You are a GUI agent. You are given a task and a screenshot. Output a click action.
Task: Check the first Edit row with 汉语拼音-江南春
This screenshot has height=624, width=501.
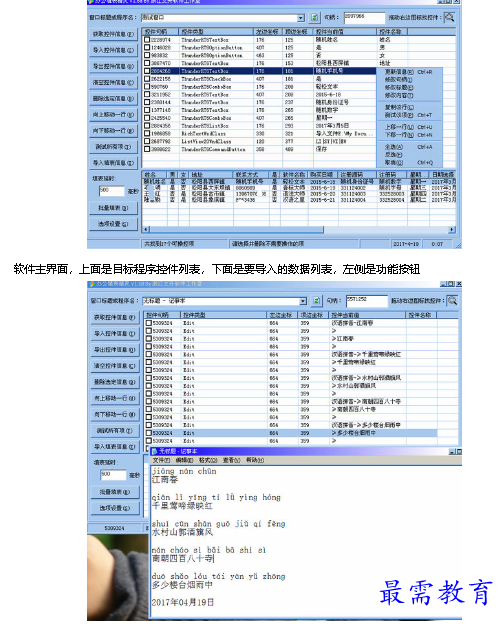coord(149,323)
